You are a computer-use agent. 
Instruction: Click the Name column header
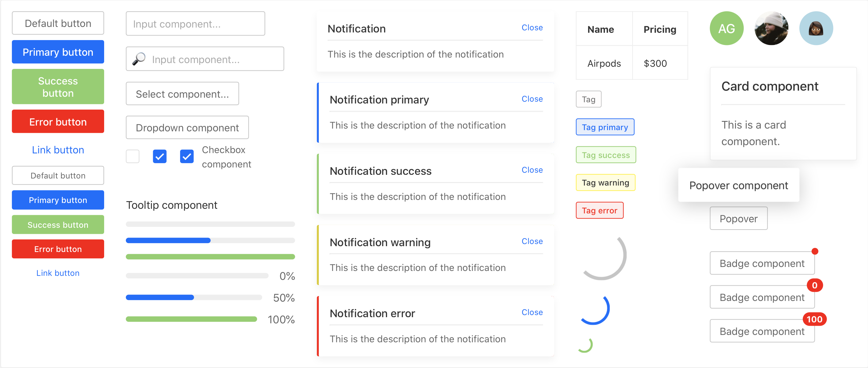point(600,29)
